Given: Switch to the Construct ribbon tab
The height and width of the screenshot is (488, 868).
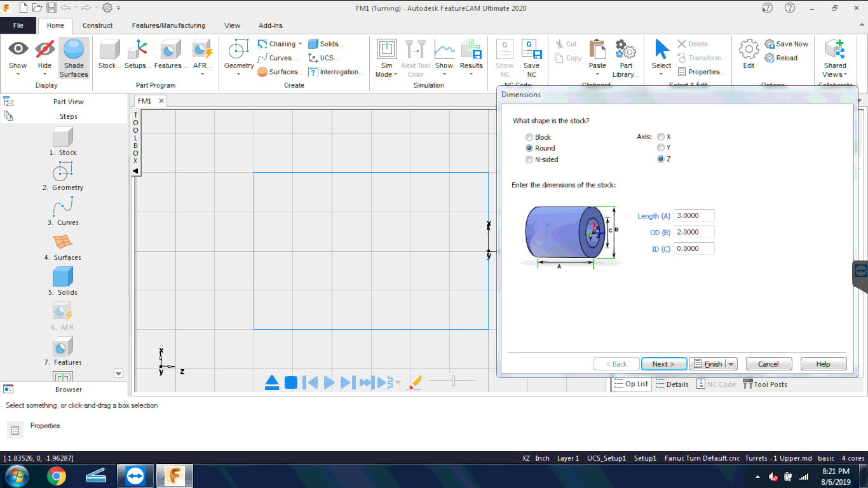Looking at the screenshot, I should [97, 25].
